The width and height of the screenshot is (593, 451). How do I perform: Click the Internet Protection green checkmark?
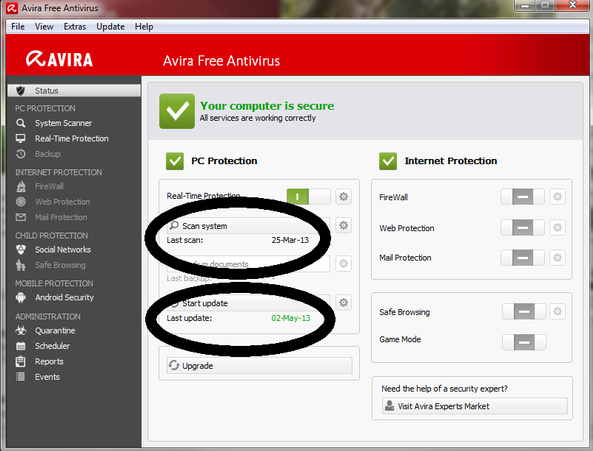[388, 161]
